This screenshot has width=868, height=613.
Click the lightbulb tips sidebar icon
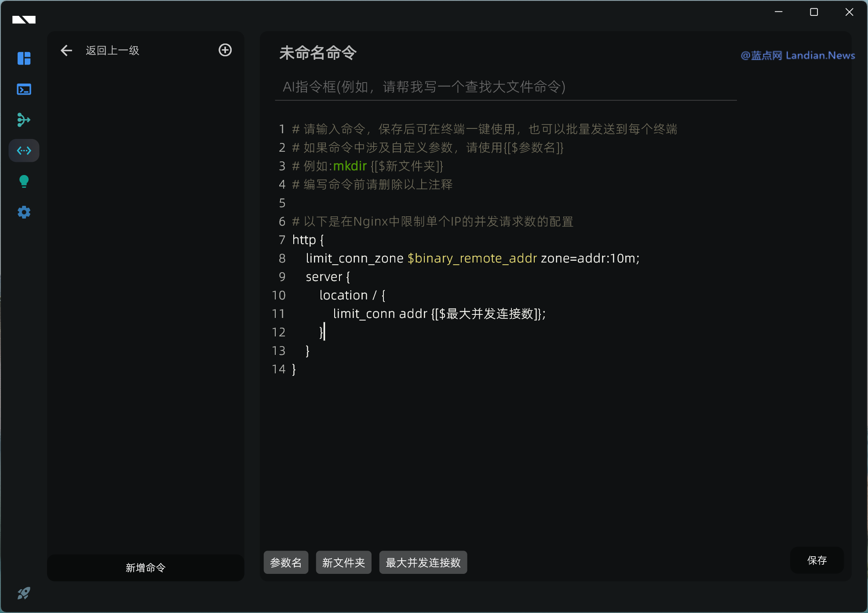[24, 181]
